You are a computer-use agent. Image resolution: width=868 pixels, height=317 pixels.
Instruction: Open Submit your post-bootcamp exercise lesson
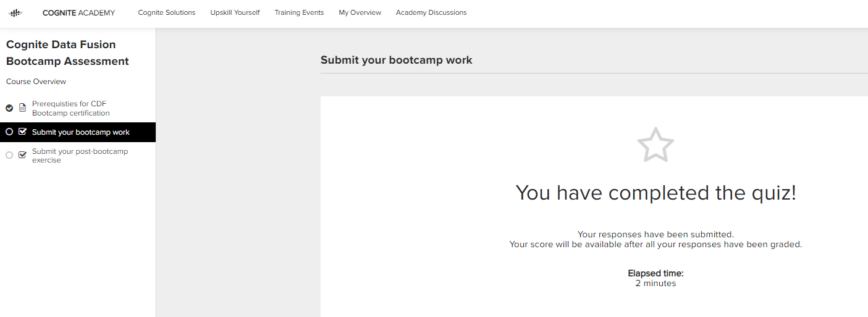pos(80,156)
